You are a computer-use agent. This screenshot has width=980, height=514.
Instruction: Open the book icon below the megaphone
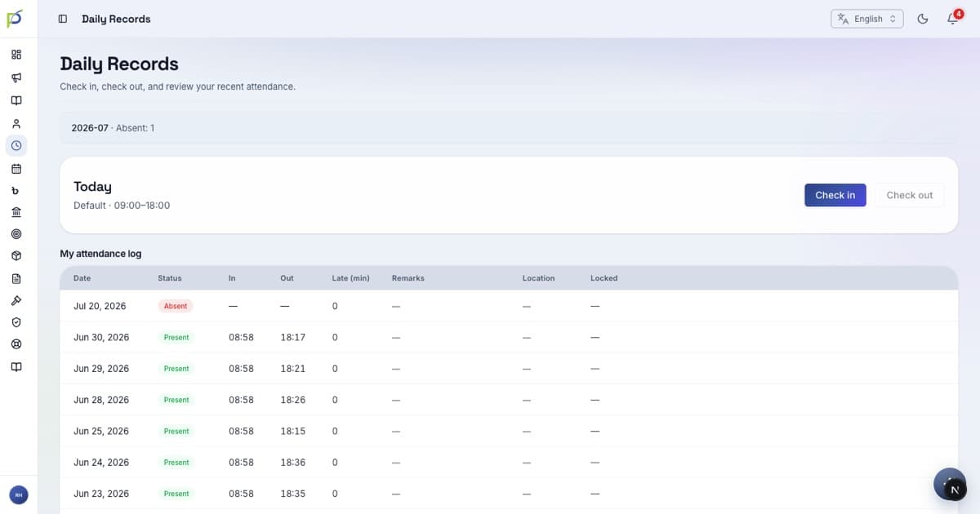click(16, 100)
